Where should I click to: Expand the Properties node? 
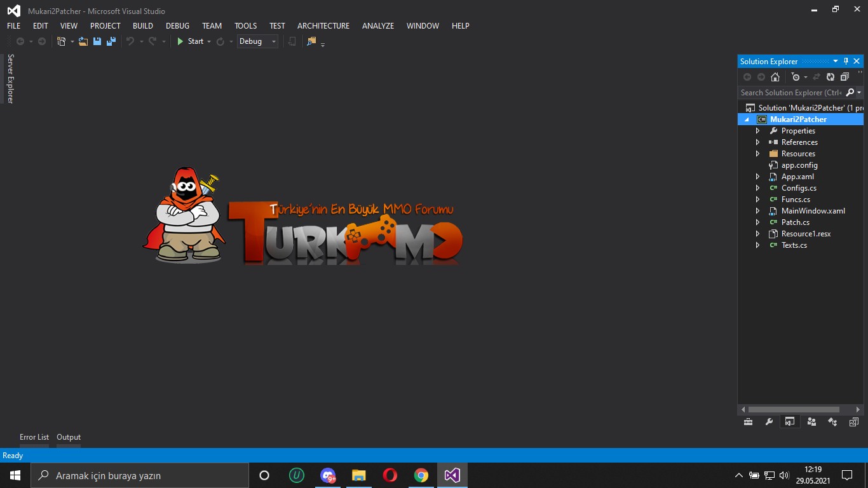click(x=757, y=131)
